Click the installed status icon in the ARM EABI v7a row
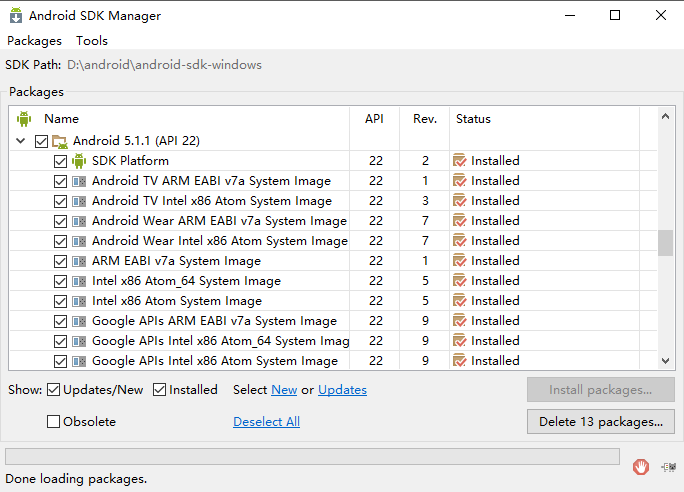684x492 pixels. tap(459, 261)
